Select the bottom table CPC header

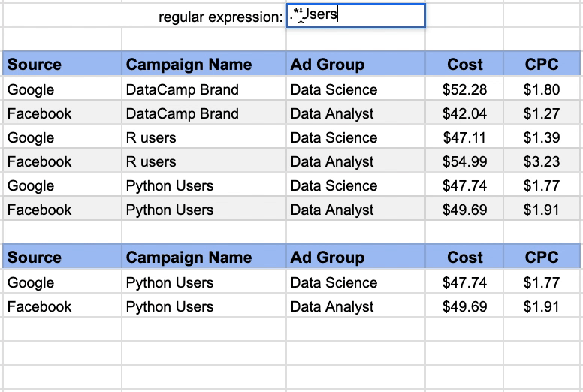[x=542, y=257]
